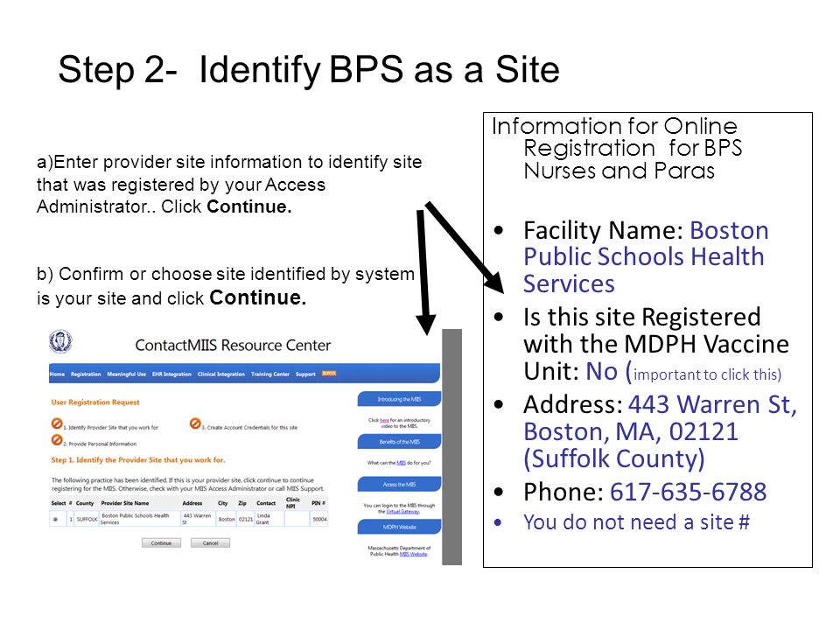This screenshot has width=840, height=630.
Task: Click the Continue button
Action: [x=161, y=542]
